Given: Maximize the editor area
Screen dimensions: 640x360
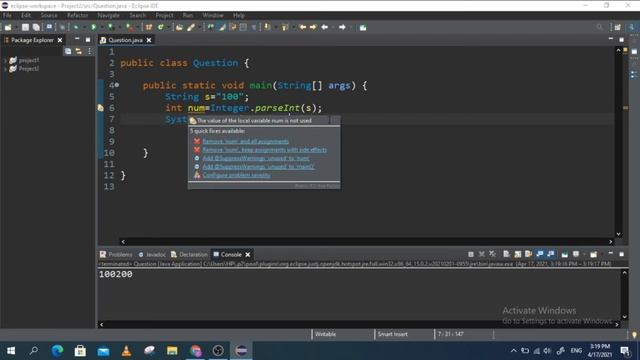Looking at the screenshot, I should pyautogui.click(x=621, y=40).
